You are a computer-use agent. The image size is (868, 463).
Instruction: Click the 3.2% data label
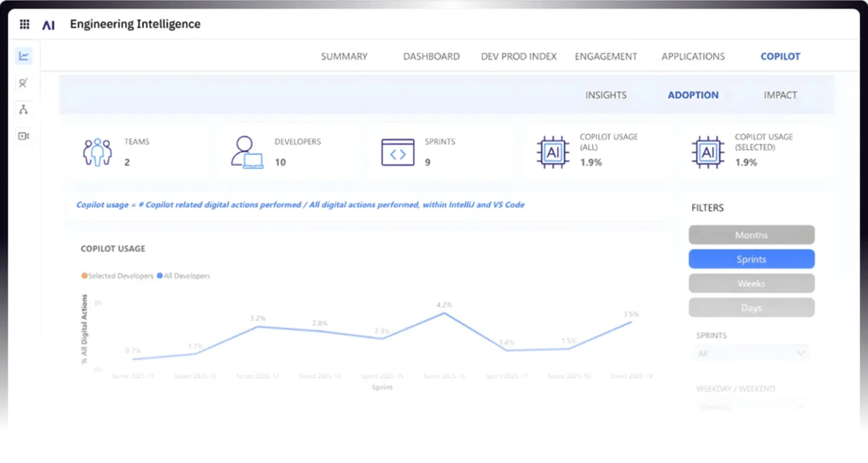click(257, 319)
